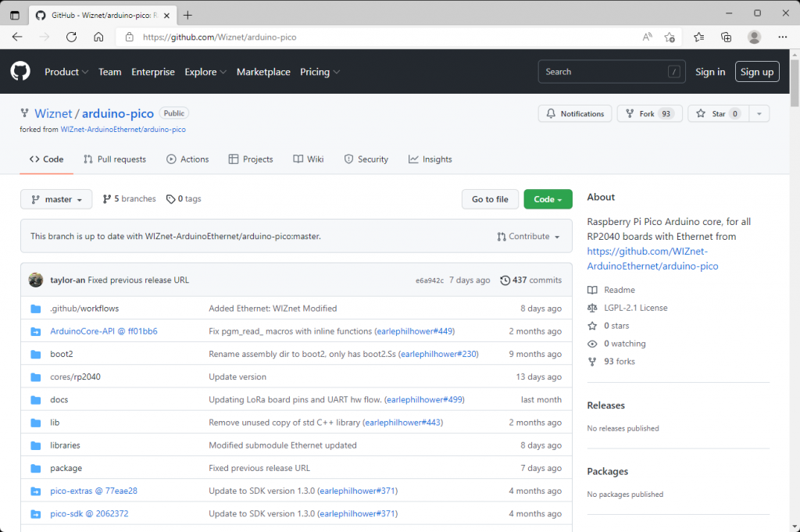Click the star icon beside 0 stars

point(592,326)
